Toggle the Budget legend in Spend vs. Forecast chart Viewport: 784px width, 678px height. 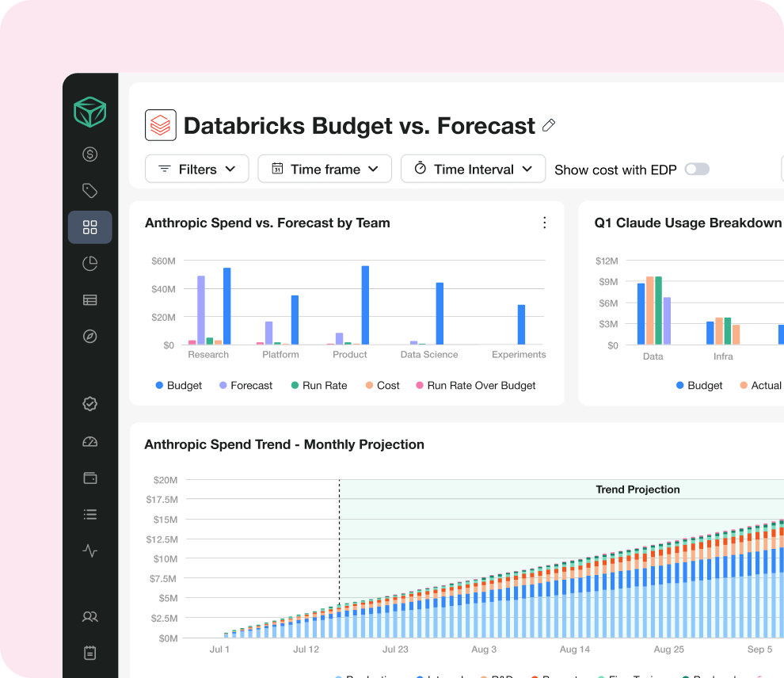(178, 386)
